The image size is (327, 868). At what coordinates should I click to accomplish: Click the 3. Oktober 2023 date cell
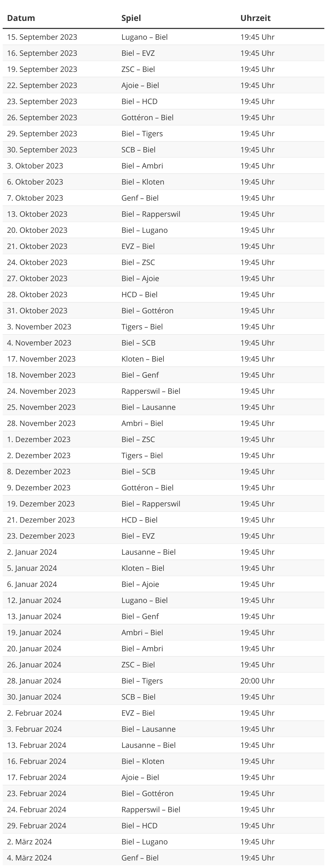(x=35, y=166)
